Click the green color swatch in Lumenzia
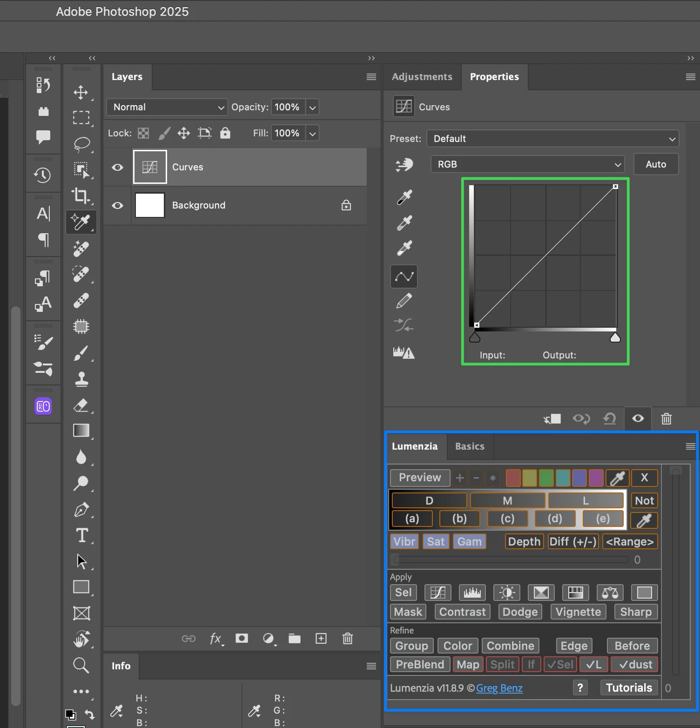The height and width of the screenshot is (728, 700). coord(546,478)
